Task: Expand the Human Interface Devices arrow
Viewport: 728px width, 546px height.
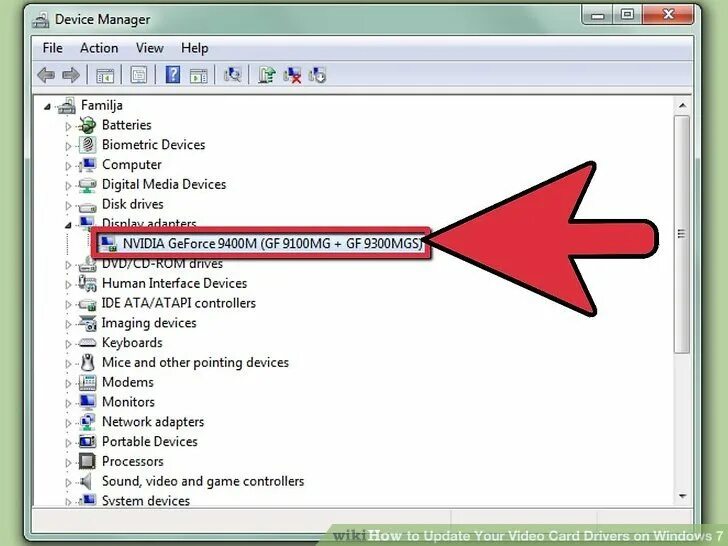Action: (68, 285)
